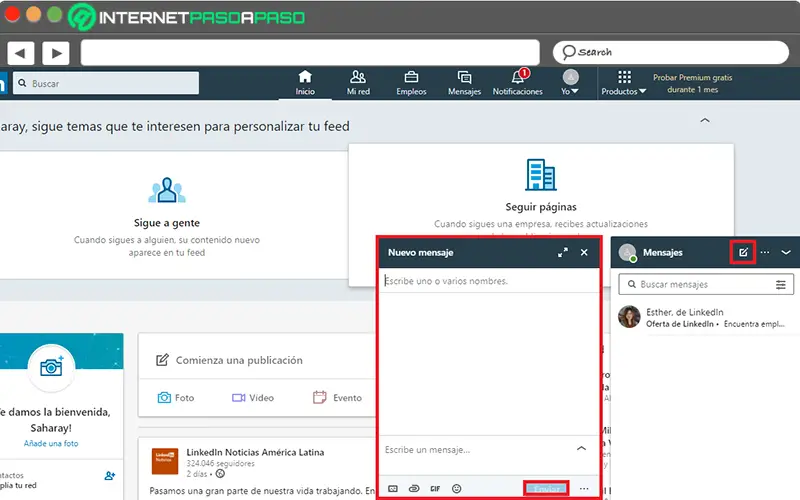The height and width of the screenshot is (500, 800).
Task: Click the browser Search box
Action: pyautogui.click(x=670, y=52)
